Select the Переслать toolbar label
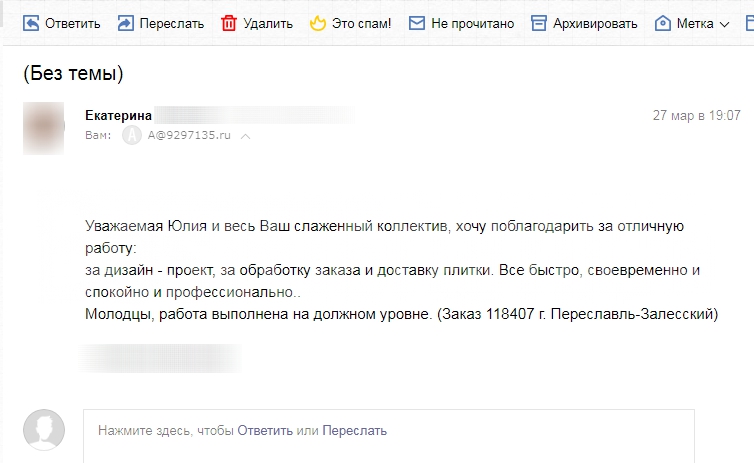The width and height of the screenshot is (754, 463). click(x=172, y=24)
